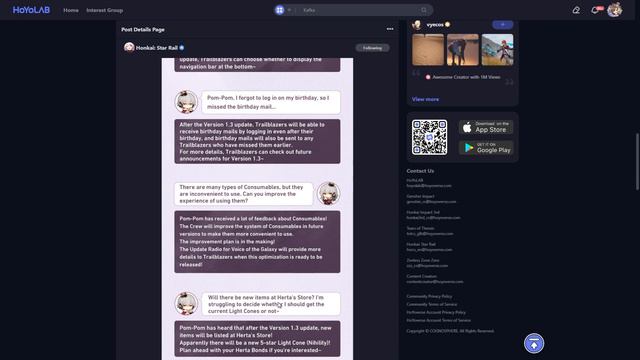The width and height of the screenshot is (640, 360).
Task: Open the Community Privacy Policy link
Action: click(x=429, y=296)
